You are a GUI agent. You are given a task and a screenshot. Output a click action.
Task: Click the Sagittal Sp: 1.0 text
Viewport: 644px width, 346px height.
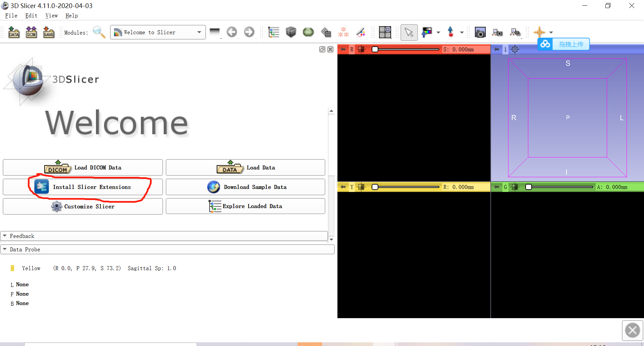click(x=152, y=268)
